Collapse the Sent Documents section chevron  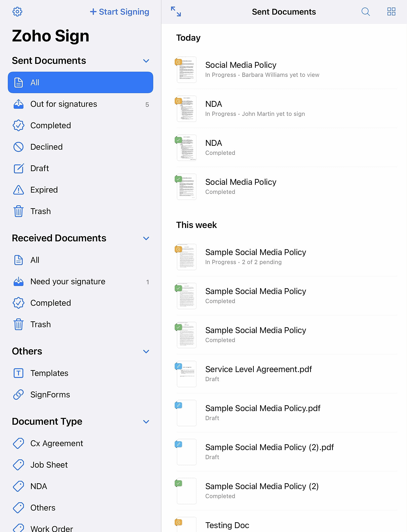pyautogui.click(x=146, y=61)
